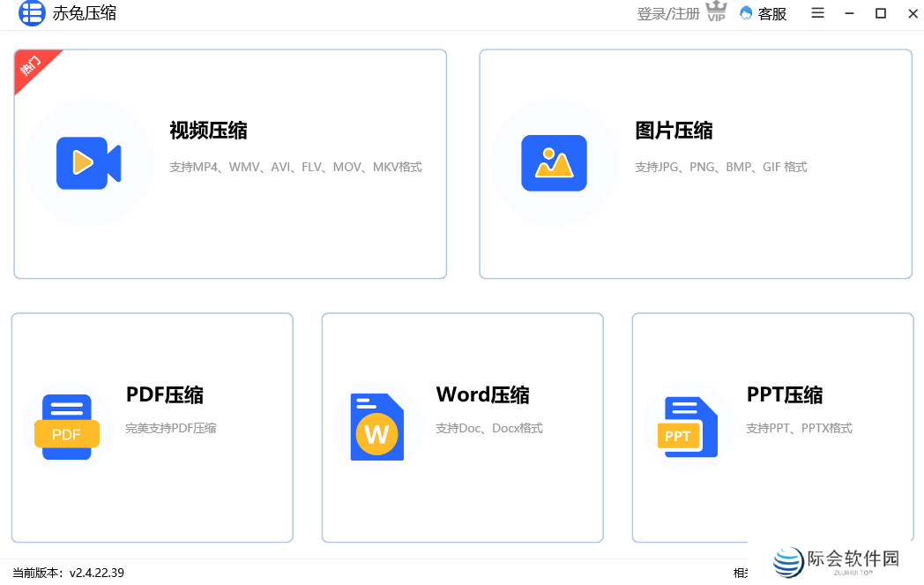This screenshot has height=585, width=924.
Task: Click the PDF document icon
Action: point(68,427)
